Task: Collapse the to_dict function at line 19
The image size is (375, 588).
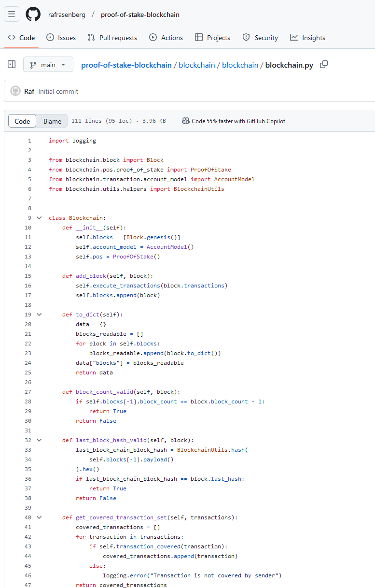Action: click(39, 315)
